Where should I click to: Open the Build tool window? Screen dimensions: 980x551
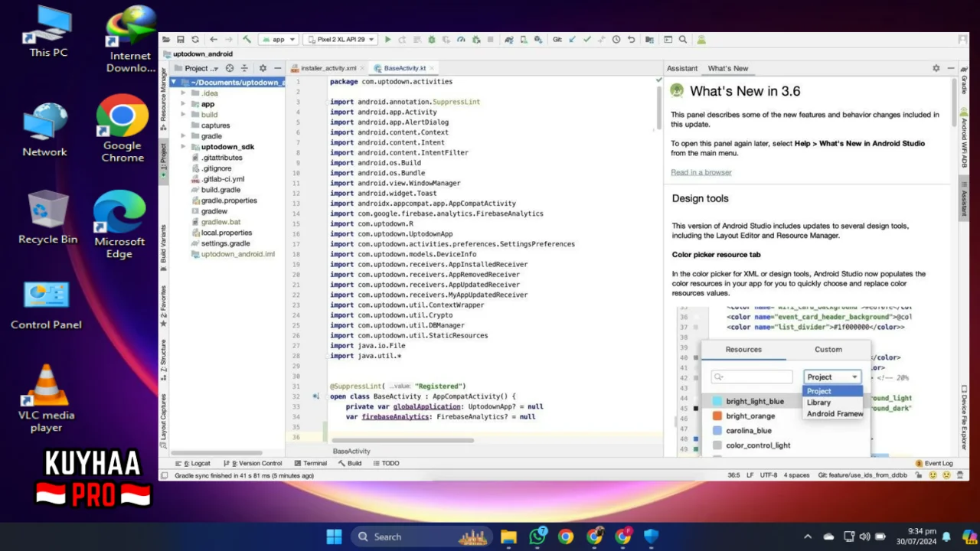(x=349, y=463)
